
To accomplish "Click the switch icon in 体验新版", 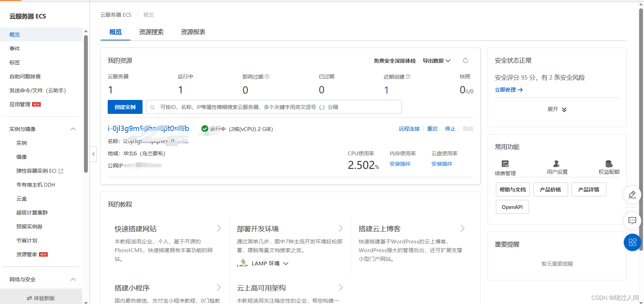I will coord(29,298).
